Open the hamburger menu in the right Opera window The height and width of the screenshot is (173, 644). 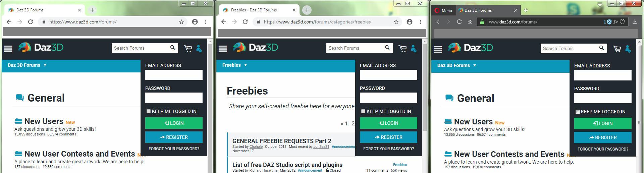438,49
